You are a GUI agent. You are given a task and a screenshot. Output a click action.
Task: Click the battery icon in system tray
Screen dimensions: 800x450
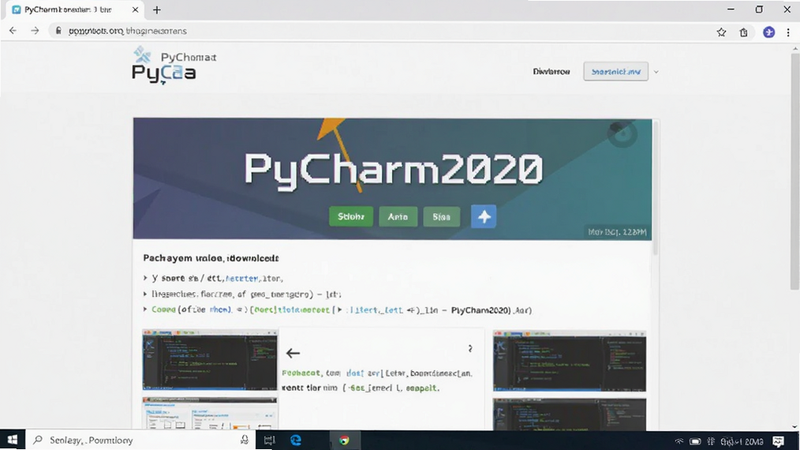695,441
